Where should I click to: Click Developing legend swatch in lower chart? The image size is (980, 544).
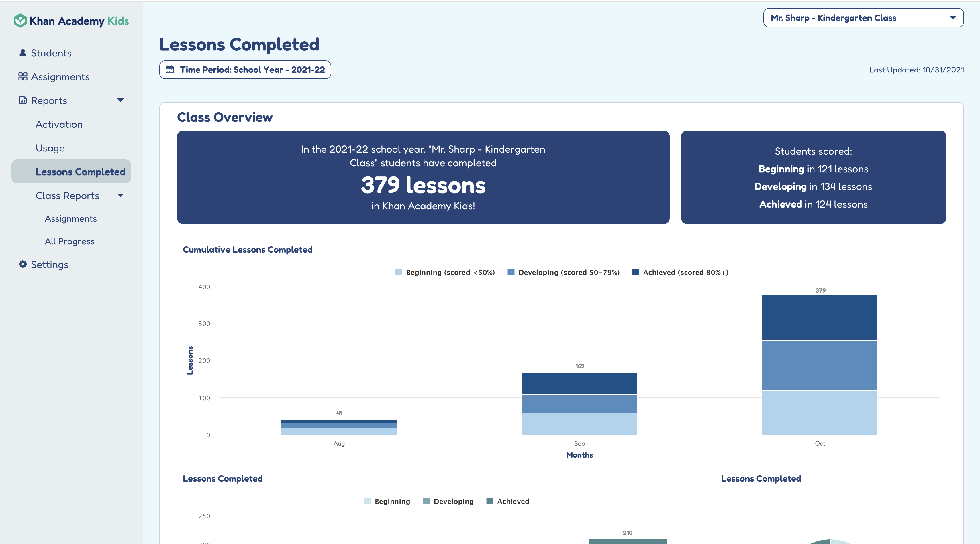(426, 501)
